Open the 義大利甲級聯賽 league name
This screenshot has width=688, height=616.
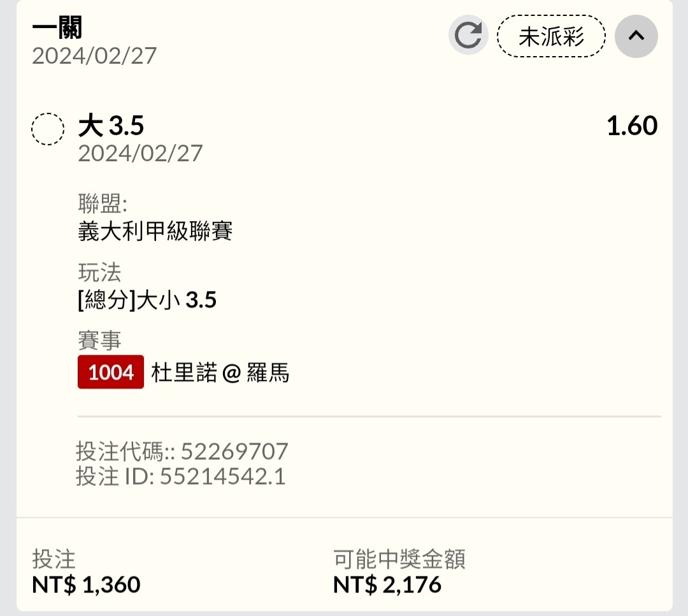pos(155,231)
